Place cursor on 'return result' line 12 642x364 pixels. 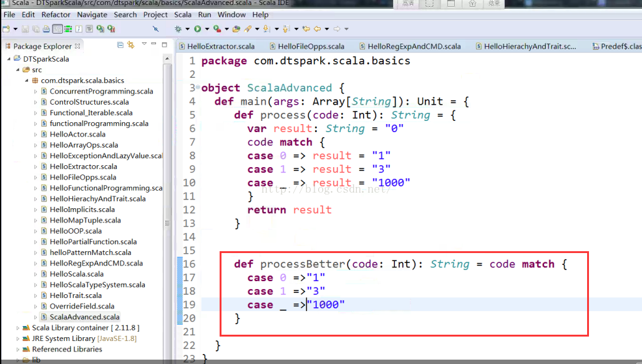289,210
